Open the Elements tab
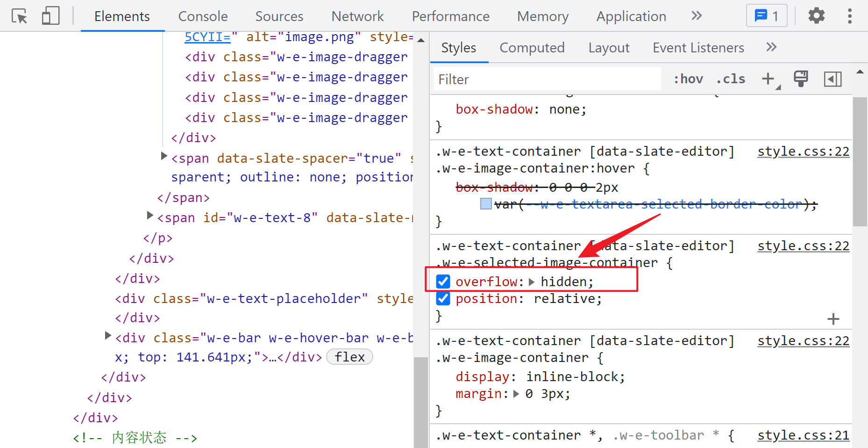868x448 pixels. [x=122, y=16]
